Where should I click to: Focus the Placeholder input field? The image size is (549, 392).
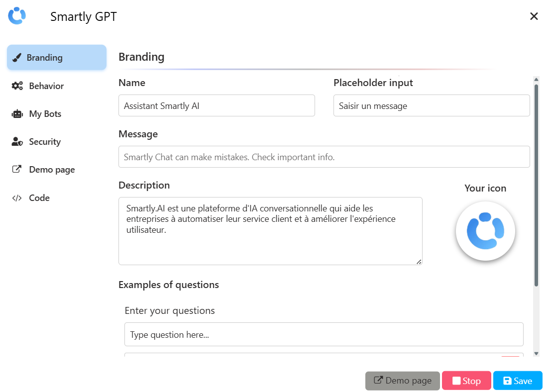coord(432,105)
